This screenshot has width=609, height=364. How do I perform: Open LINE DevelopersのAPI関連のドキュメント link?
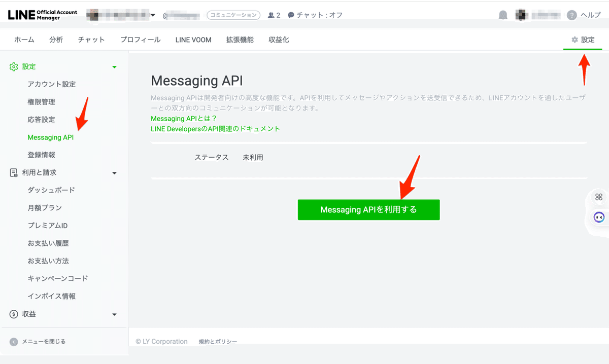[x=215, y=129]
